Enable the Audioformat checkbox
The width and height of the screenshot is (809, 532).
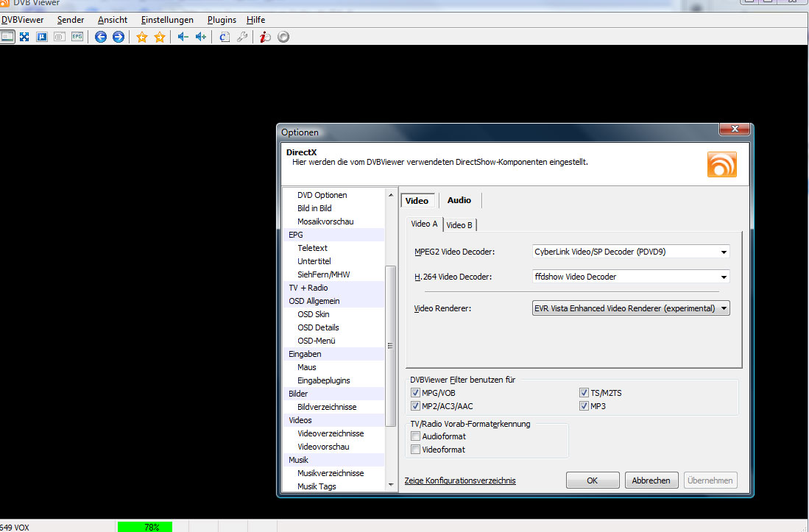(x=415, y=436)
